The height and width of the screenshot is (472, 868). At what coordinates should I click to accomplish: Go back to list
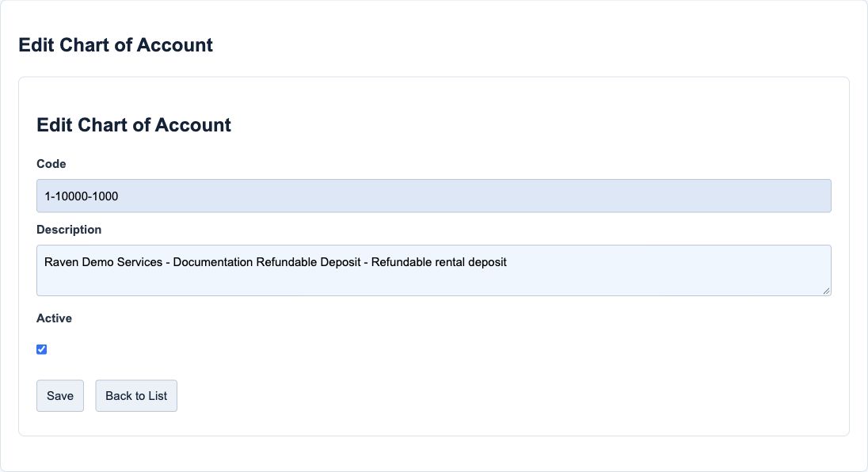[136, 396]
